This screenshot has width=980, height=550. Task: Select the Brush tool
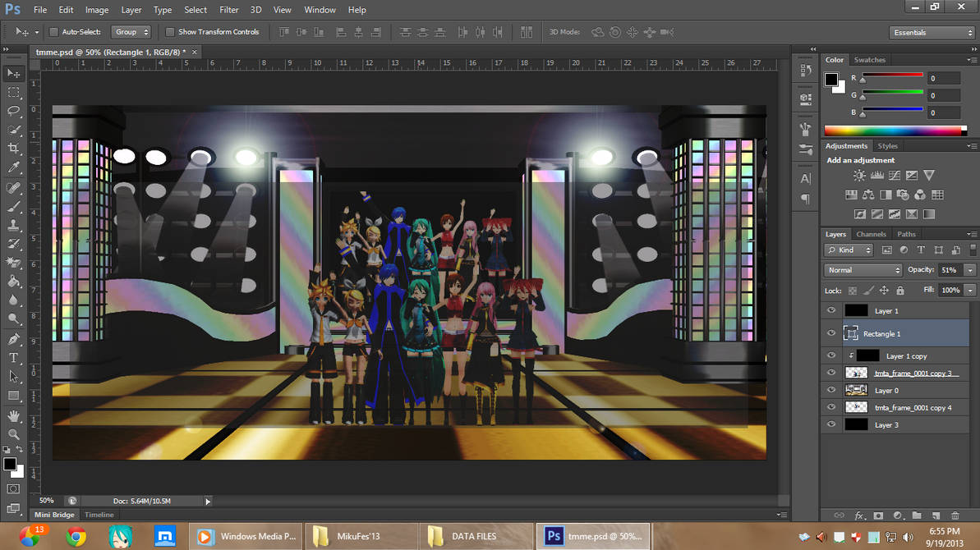coord(13,206)
